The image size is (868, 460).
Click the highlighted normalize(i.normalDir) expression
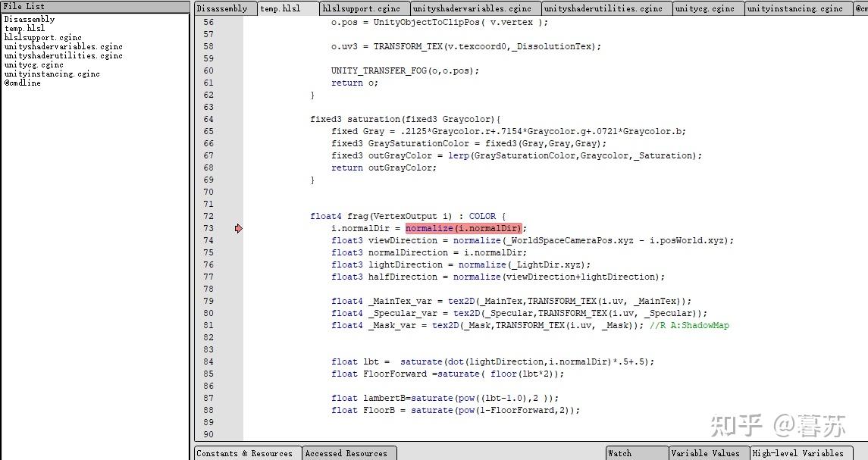pyautogui.click(x=465, y=228)
